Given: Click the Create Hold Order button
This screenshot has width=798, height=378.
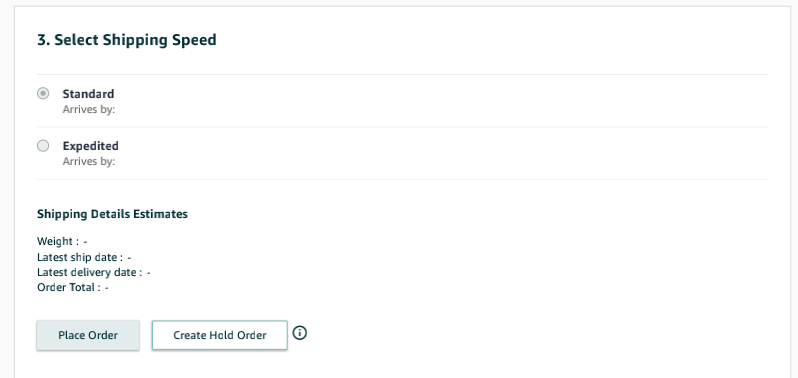Looking at the screenshot, I should 220,335.
